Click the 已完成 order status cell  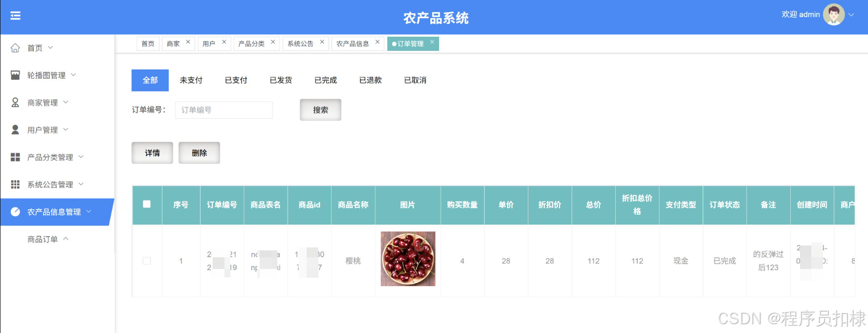[x=725, y=261]
